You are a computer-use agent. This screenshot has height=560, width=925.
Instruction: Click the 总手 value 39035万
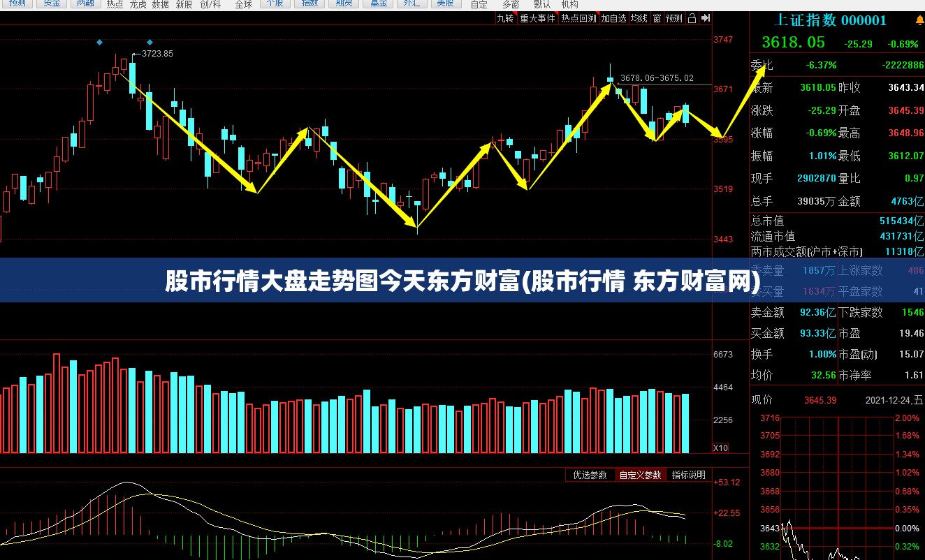tap(817, 201)
